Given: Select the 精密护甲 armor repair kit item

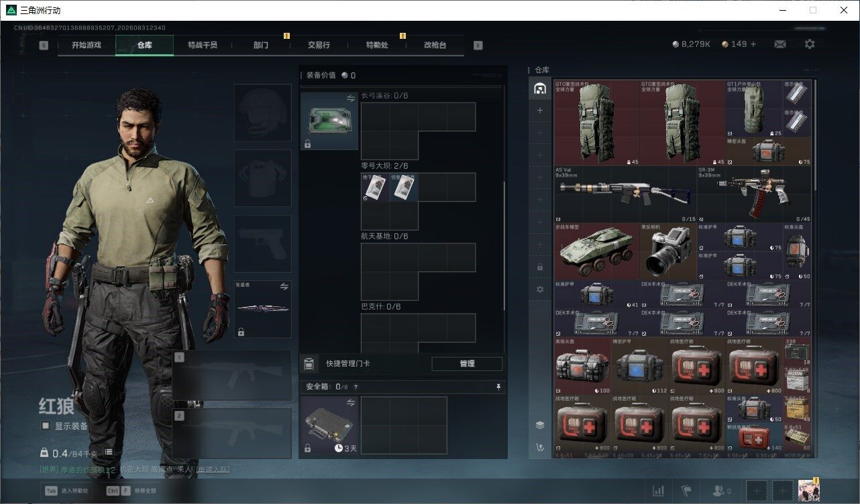Looking at the screenshot, I should 640,365.
